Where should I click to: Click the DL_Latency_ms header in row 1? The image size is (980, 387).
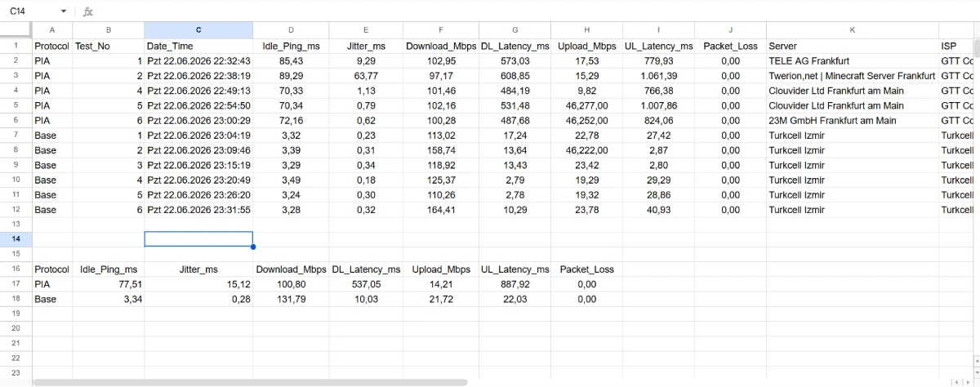[515, 47]
